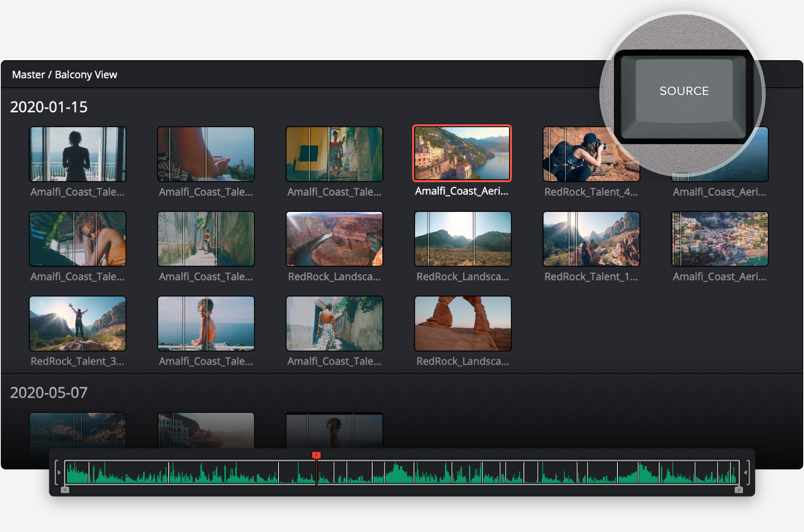804x532 pixels.
Task: Select the right trim handle below the waveform
Action: tap(739, 490)
